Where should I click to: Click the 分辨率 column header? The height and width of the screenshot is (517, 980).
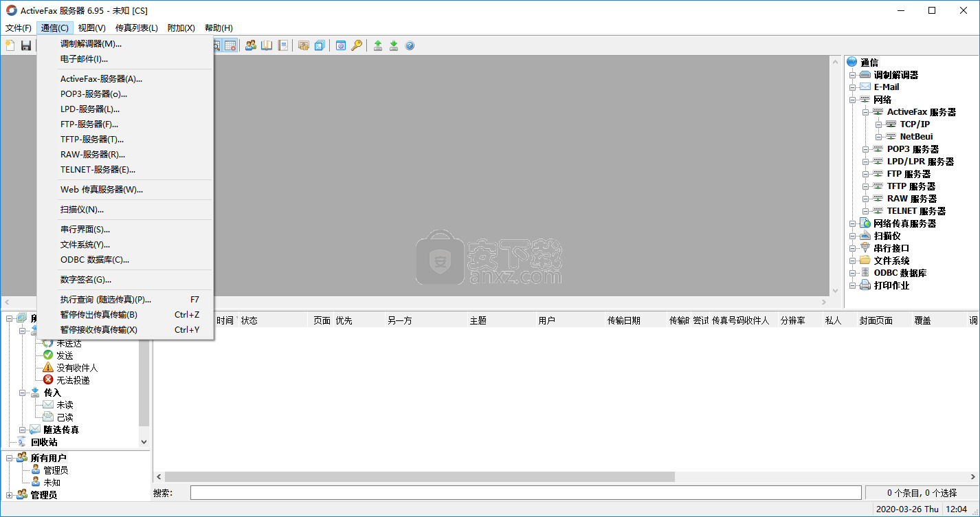799,320
